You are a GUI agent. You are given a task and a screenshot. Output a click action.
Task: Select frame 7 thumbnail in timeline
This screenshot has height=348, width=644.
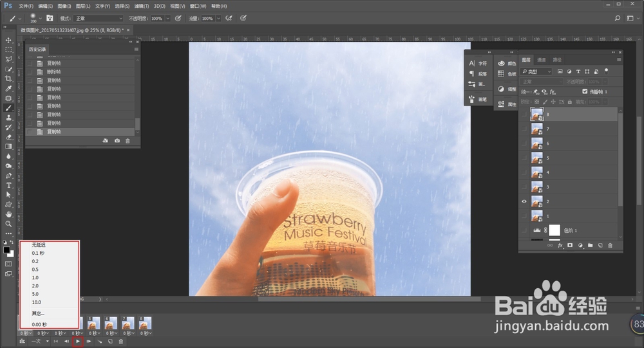[x=128, y=323]
